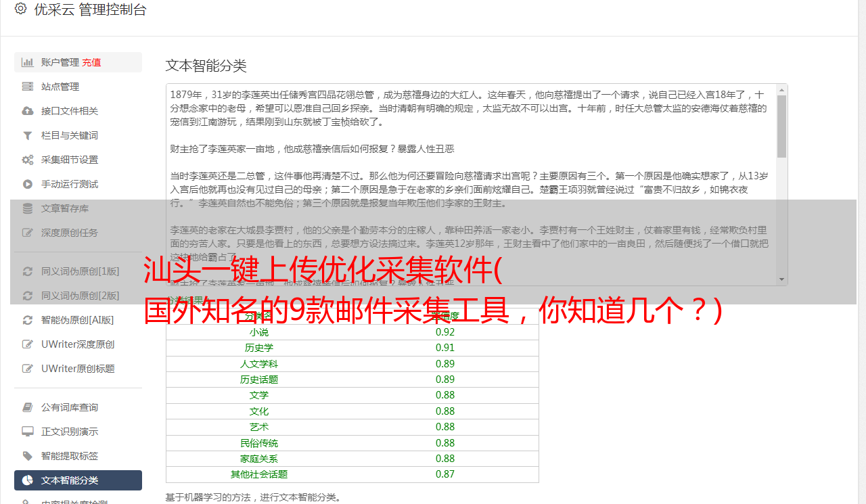866x504 pixels.
Task: Click the refresh icon for 智能伪原创[AI版]
Action: tap(28, 320)
